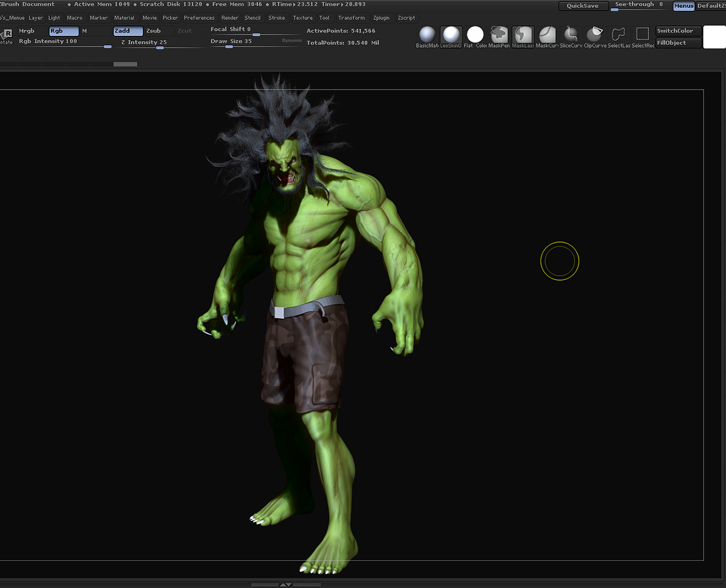Toggle Dynamic draw size

292,41
